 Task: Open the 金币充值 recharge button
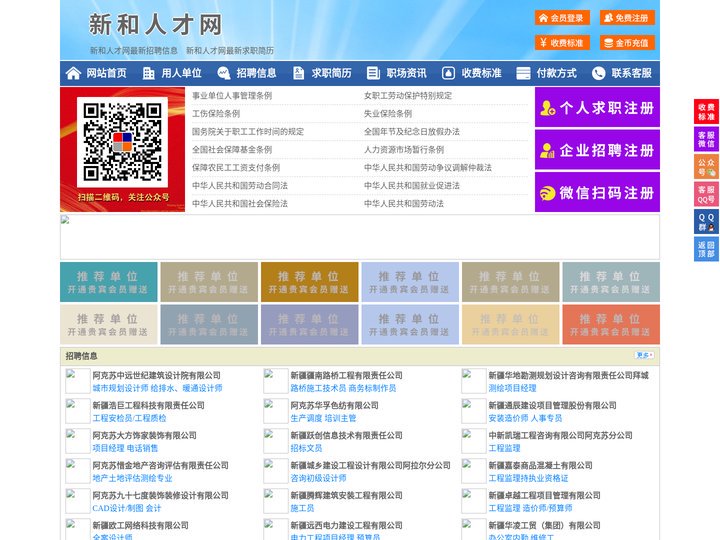click(x=627, y=43)
